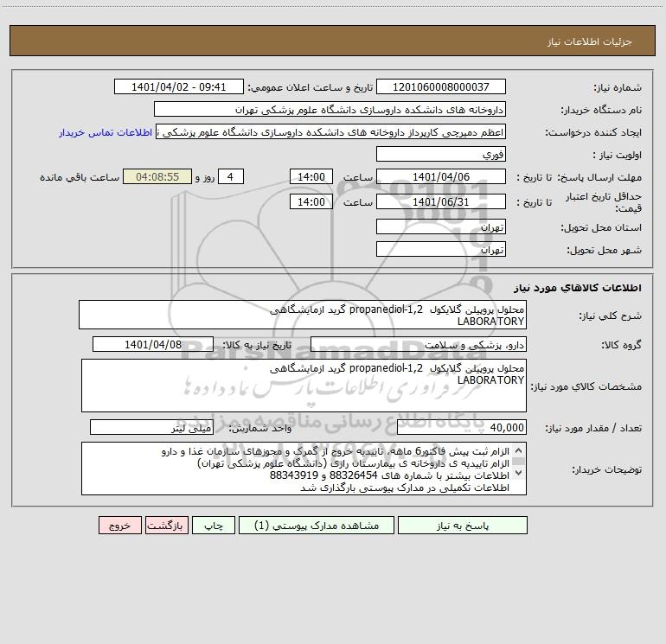The image size is (666, 644).
Task: Click the countdown timer 04:08:55
Action: pyautogui.click(x=157, y=176)
